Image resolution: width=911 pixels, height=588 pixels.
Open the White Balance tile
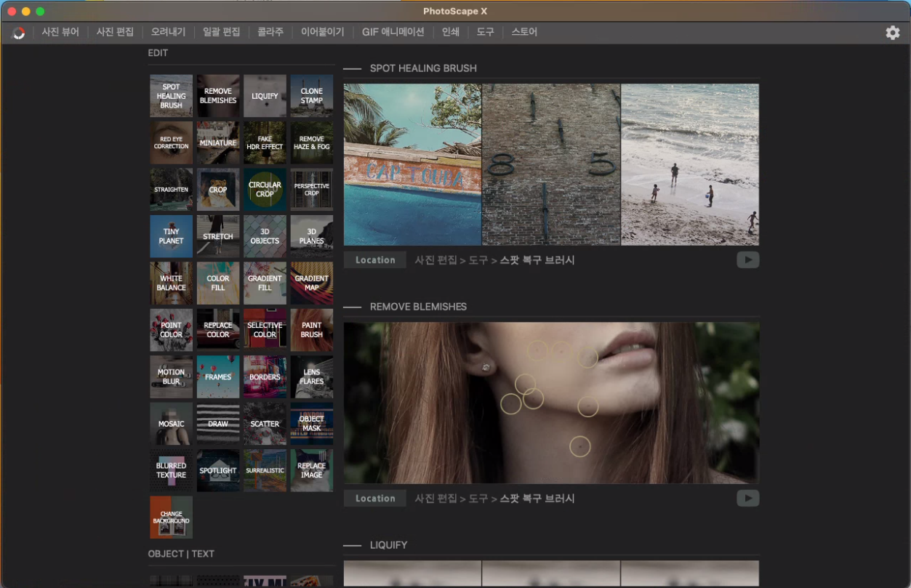pyautogui.click(x=171, y=283)
